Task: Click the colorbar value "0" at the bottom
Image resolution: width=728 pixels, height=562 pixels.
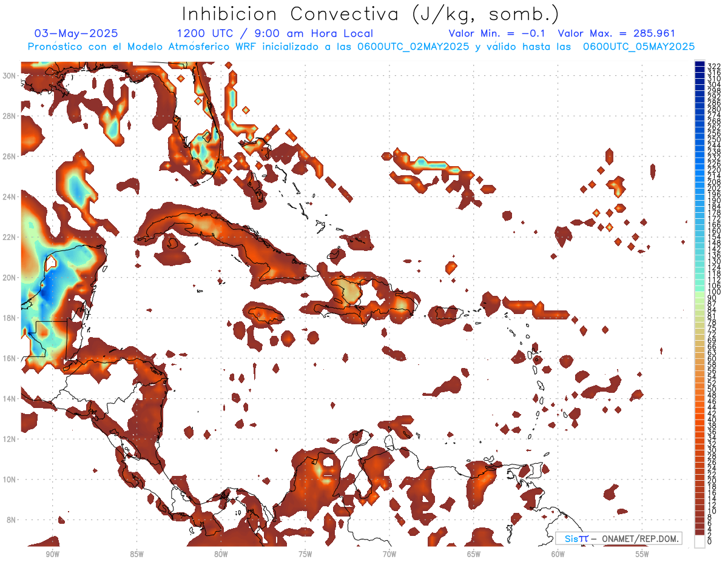Action: tap(710, 541)
